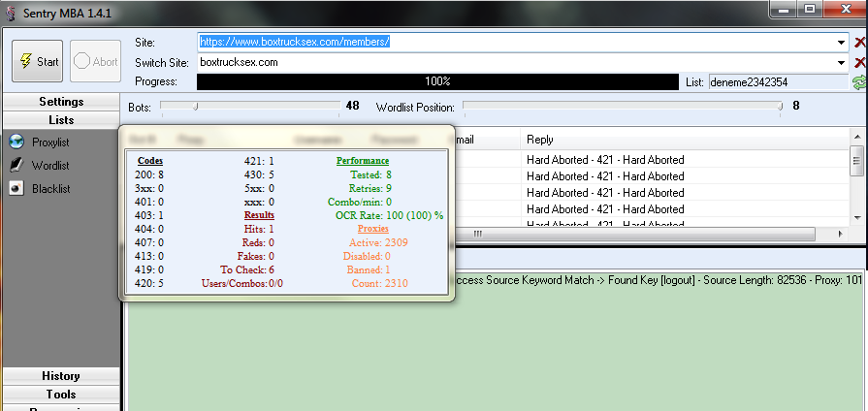Select Blacklist in the Lists panel
The image size is (868, 411).
pos(51,189)
